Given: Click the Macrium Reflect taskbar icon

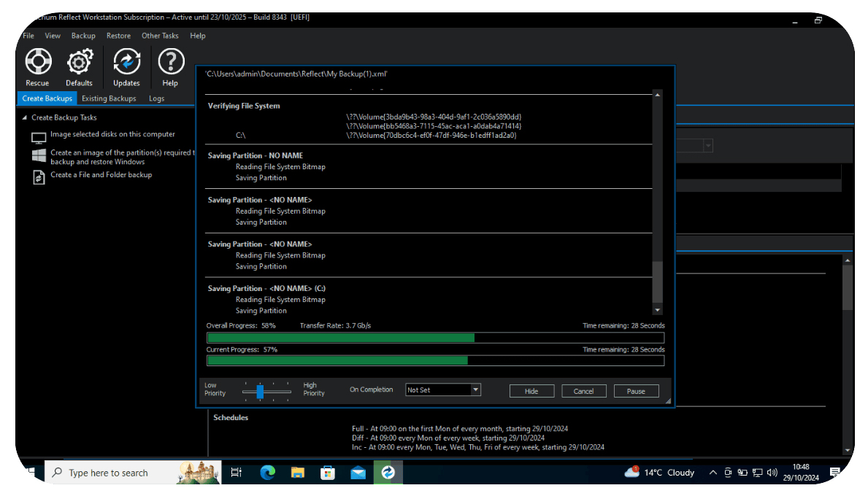Looking at the screenshot, I should point(388,473).
